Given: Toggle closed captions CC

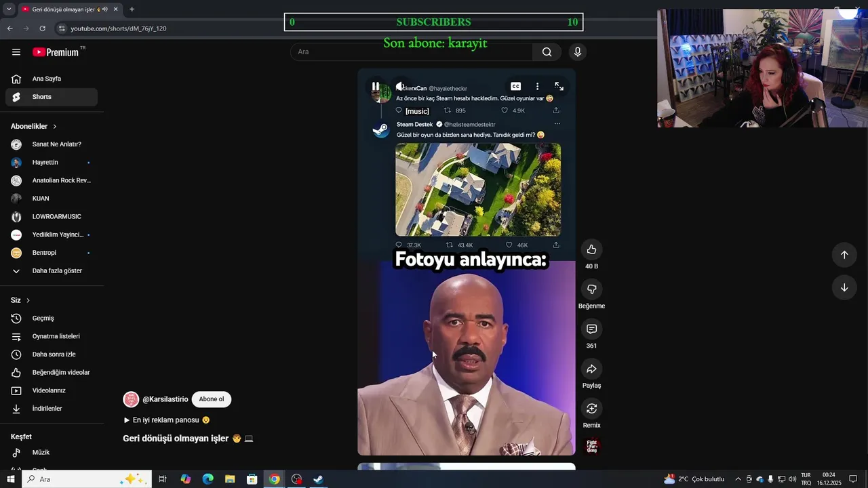Looking at the screenshot, I should coord(515,87).
